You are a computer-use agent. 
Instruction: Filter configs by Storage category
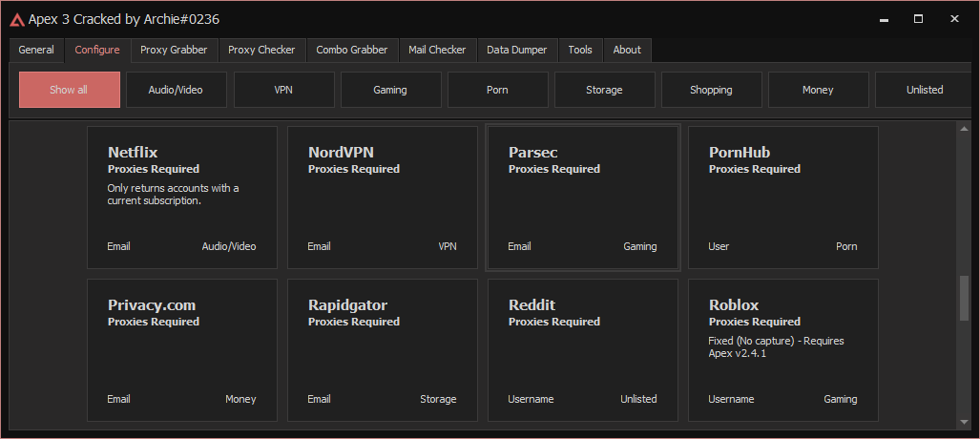(604, 90)
